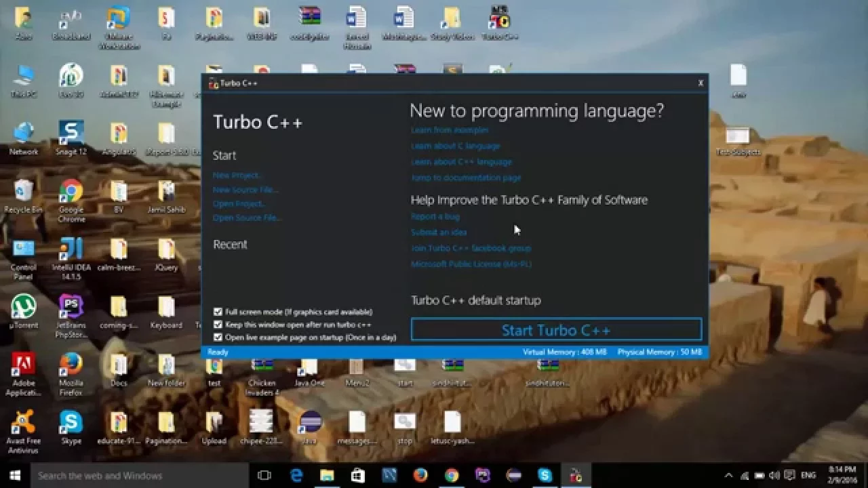Open the Learn about C++ language link
The width and height of the screenshot is (868, 488).
pyautogui.click(x=461, y=162)
